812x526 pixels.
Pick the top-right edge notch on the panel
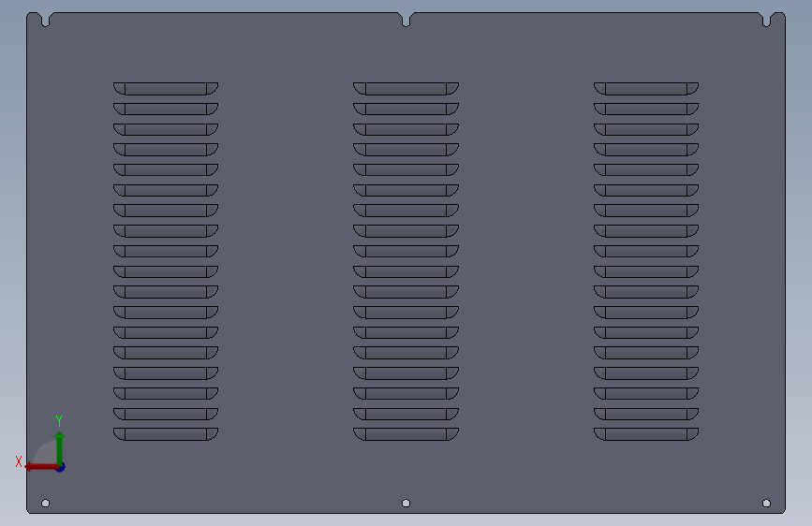coord(766,20)
